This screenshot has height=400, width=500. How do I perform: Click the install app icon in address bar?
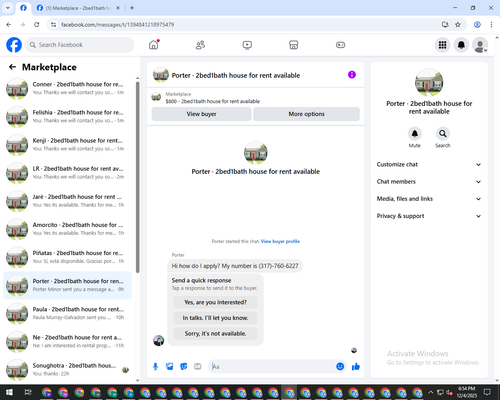pos(445,25)
